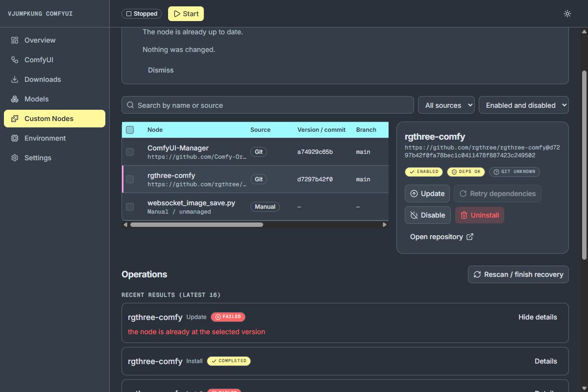Click the Downloads arrow icon in sidebar
588x392 pixels.
click(x=15, y=79)
